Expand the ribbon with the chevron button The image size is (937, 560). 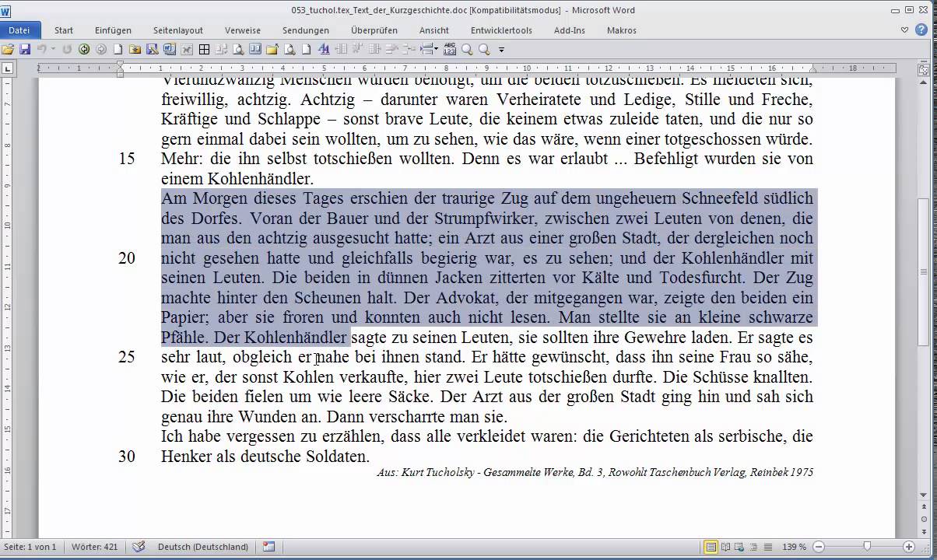coord(905,30)
